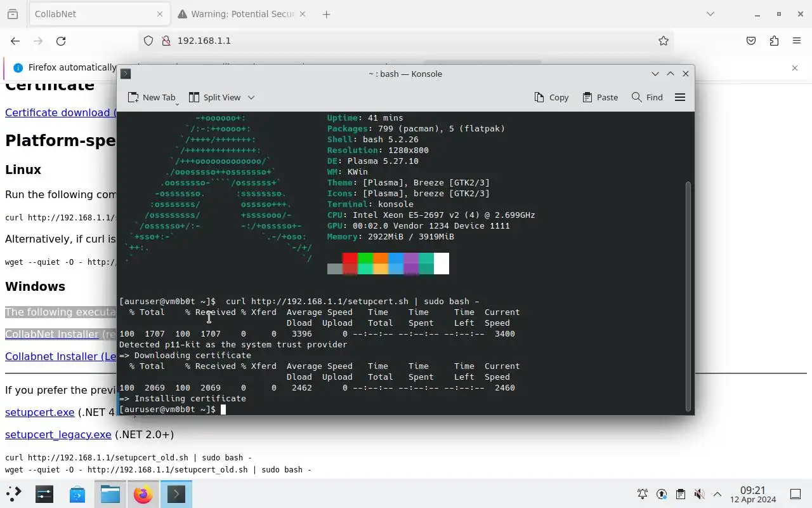This screenshot has width=812, height=508.
Task: Go back in Firefox history
Action: click(x=15, y=41)
